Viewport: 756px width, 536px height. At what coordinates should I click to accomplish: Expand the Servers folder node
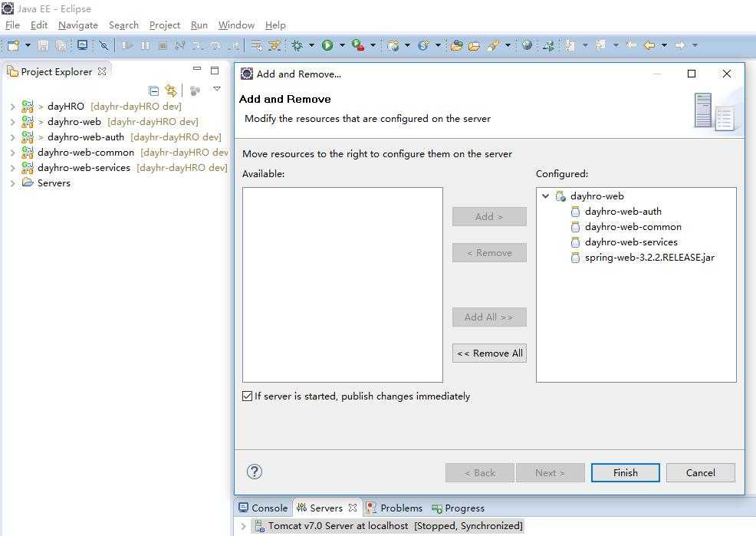[12, 183]
